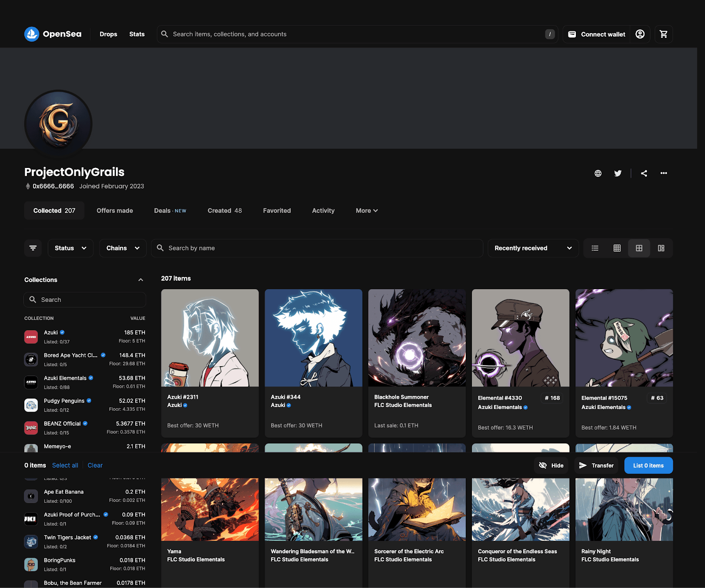This screenshot has height=588, width=705.
Task: Switch to list view layout
Action: [595, 248]
